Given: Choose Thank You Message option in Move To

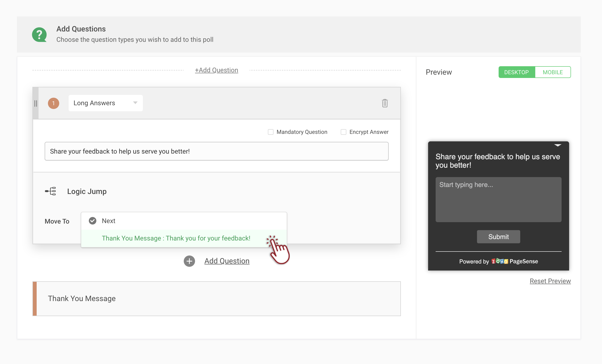Looking at the screenshot, I should click(176, 238).
